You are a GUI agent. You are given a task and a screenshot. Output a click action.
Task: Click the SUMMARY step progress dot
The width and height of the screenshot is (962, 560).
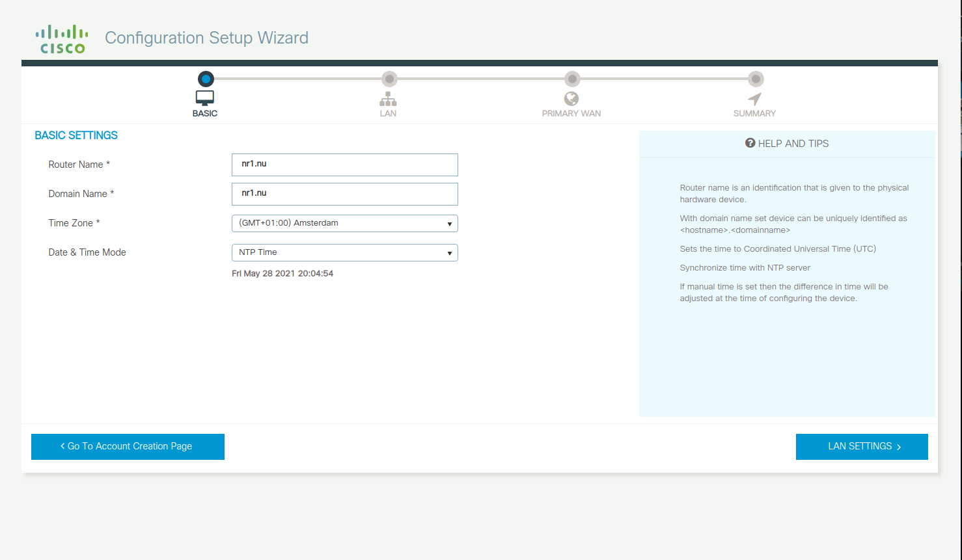point(755,79)
